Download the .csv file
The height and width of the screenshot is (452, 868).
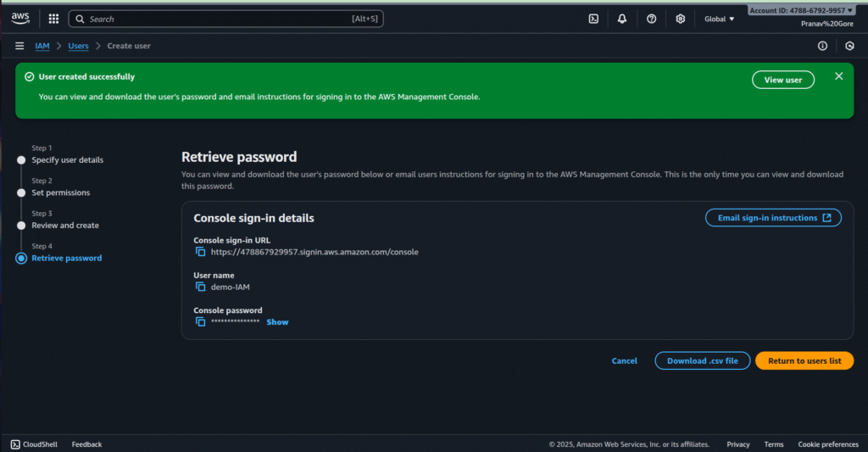pos(702,360)
